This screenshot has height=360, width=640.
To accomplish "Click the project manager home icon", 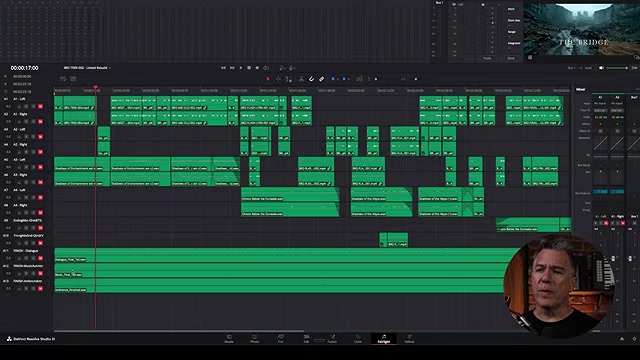I will click(622, 339).
